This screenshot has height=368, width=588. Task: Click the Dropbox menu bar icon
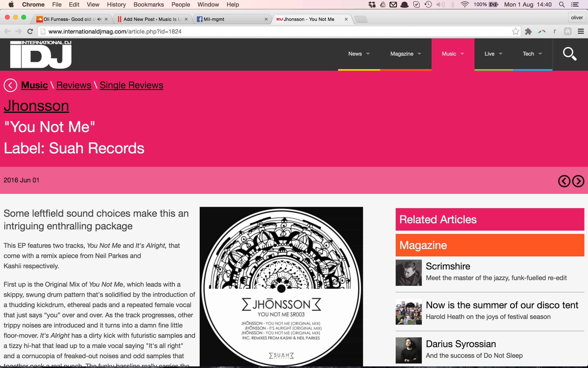[372, 4]
